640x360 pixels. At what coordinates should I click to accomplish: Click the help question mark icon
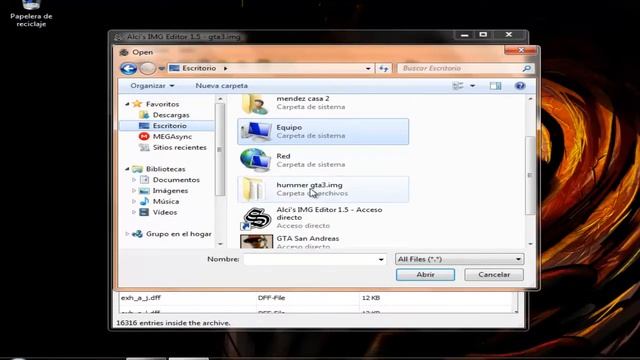520,86
